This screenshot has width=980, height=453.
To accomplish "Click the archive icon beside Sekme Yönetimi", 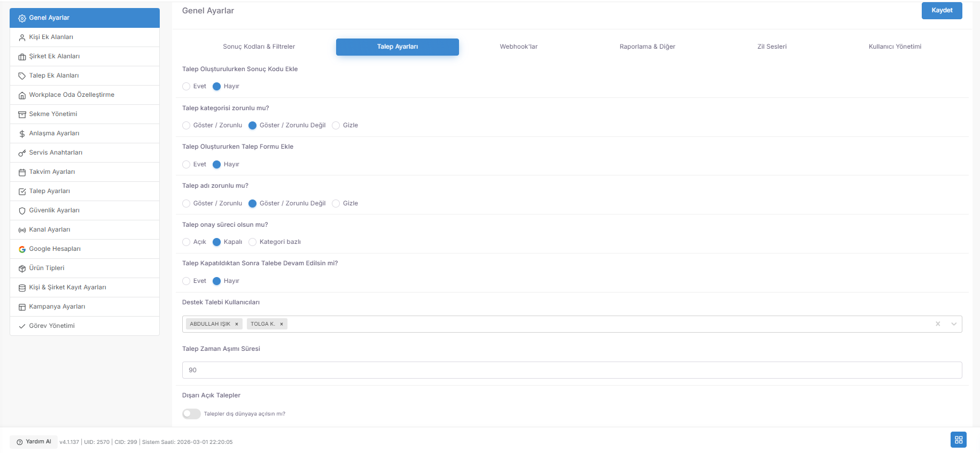I will pyautogui.click(x=22, y=114).
